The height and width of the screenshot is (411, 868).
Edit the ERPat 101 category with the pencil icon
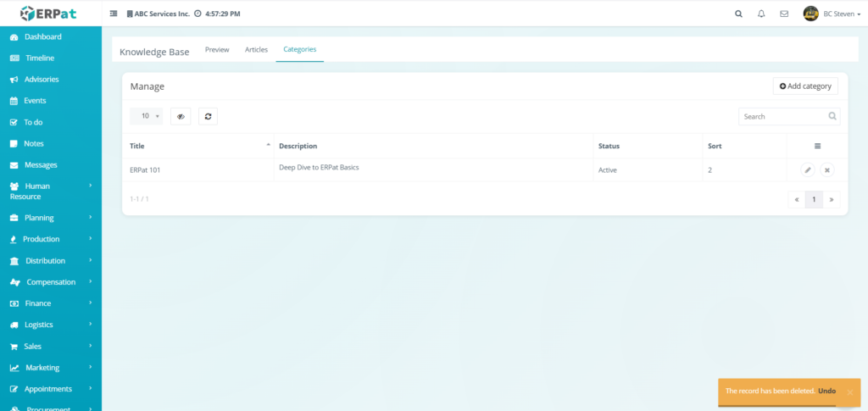(x=808, y=169)
